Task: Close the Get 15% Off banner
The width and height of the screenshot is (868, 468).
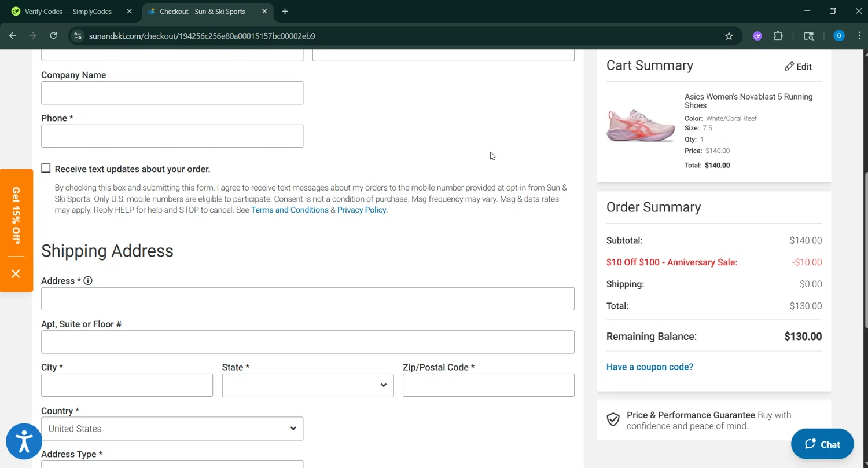Action: coord(16,273)
